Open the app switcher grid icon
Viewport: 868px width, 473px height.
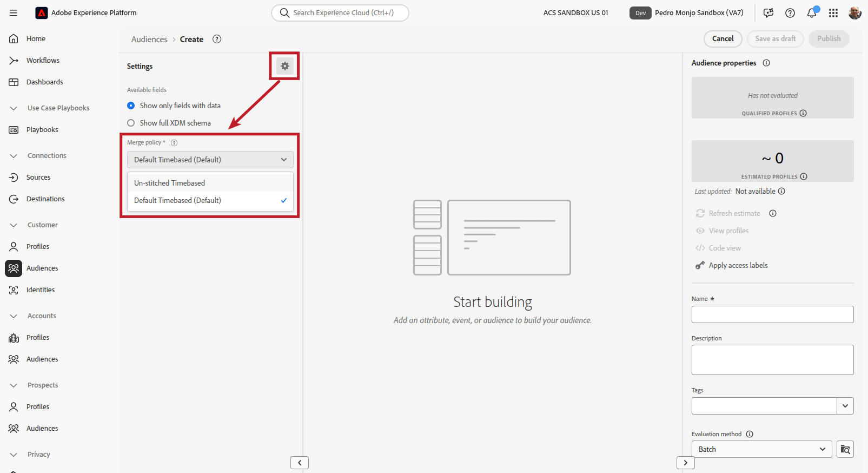(x=833, y=13)
